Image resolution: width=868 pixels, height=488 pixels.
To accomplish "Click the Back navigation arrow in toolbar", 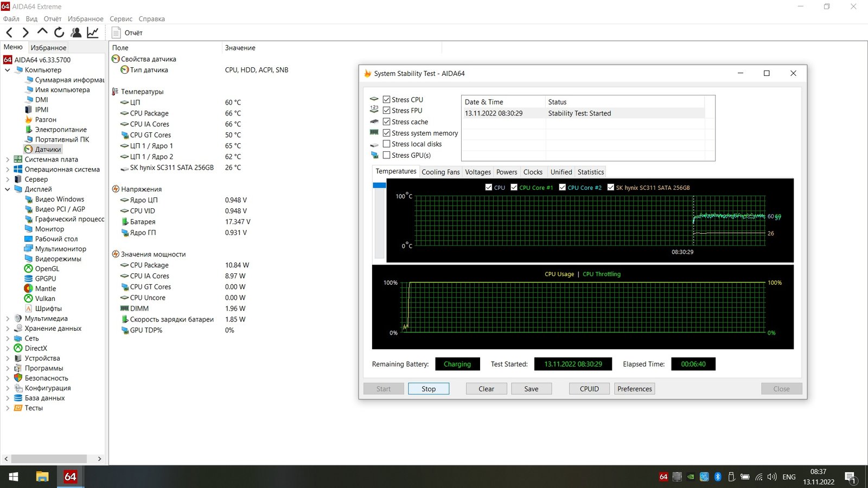I will coord(9,33).
